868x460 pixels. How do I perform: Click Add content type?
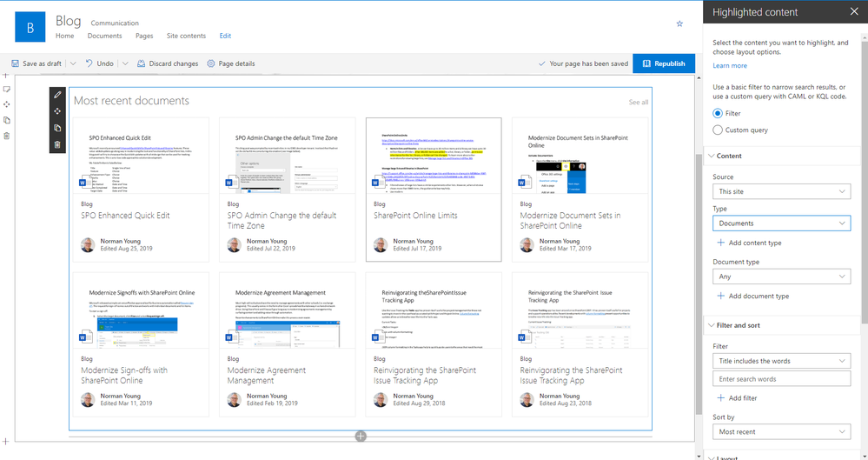tap(749, 243)
